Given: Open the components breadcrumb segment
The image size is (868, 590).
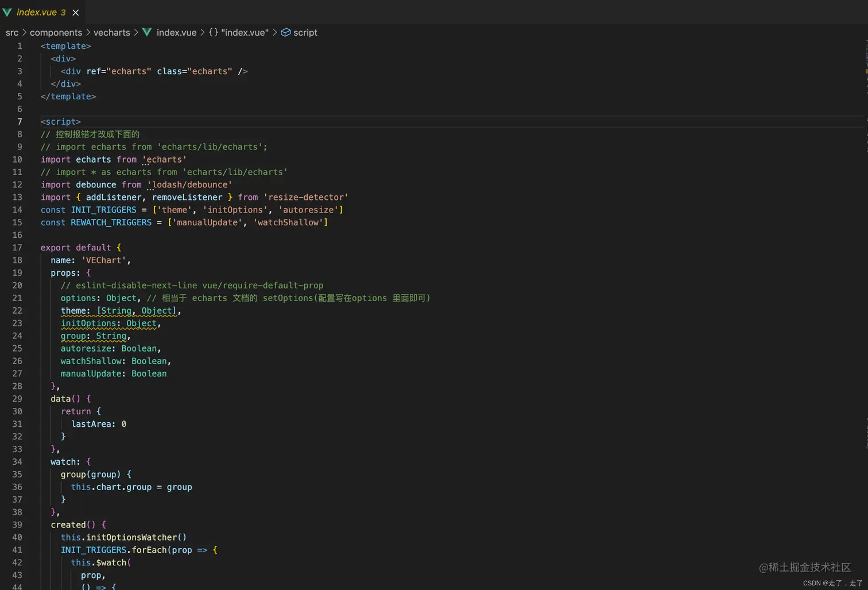Looking at the screenshot, I should [x=56, y=33].
